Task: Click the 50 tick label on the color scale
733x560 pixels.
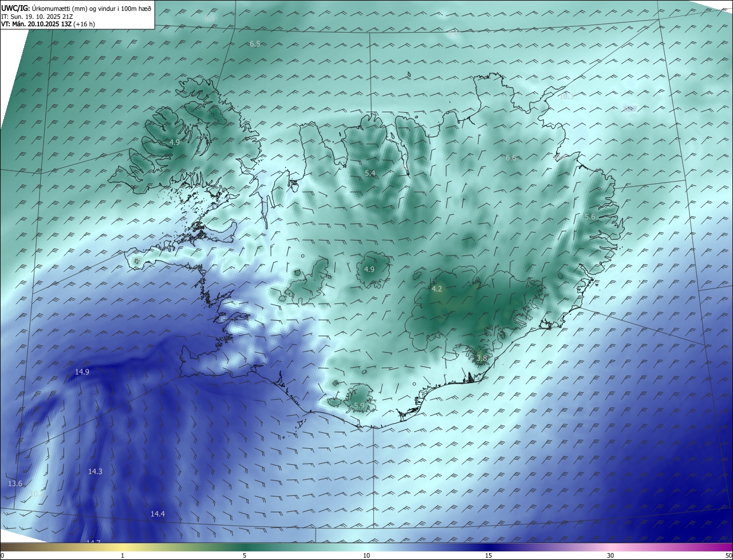Action: pyautogui.click(x=728, y=555)
